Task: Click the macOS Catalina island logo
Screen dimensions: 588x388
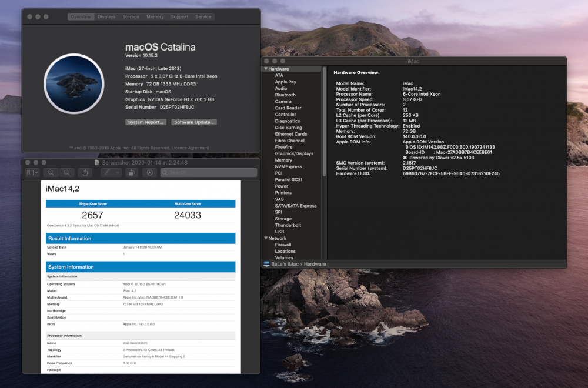Action: (x=74, y=83)
